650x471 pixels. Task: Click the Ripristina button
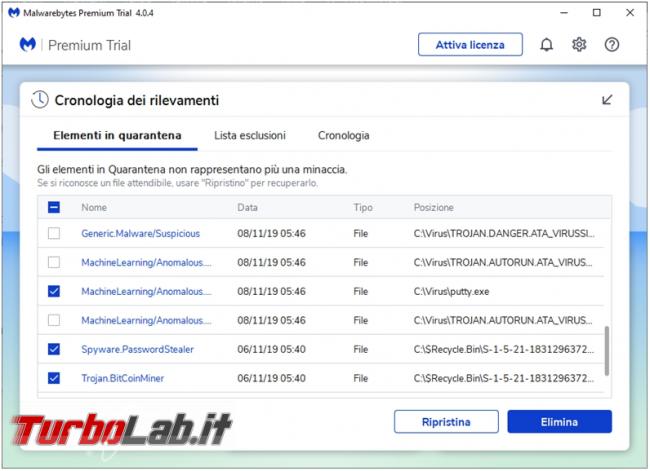point(446,422)
